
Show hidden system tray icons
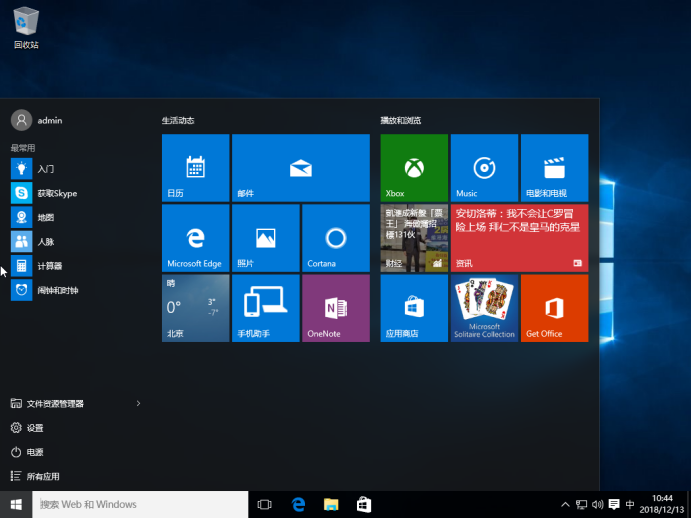565,505
